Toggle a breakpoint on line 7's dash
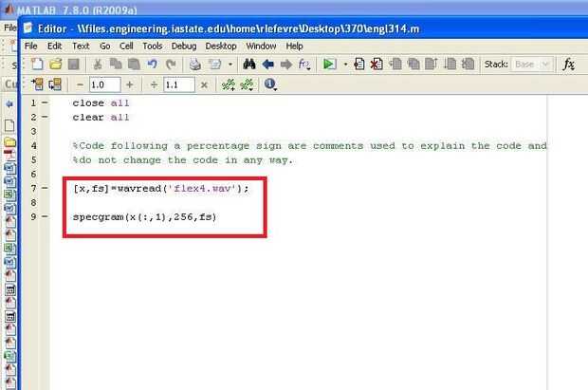Viewport: 588px width, 390px height. click(45, 188)
